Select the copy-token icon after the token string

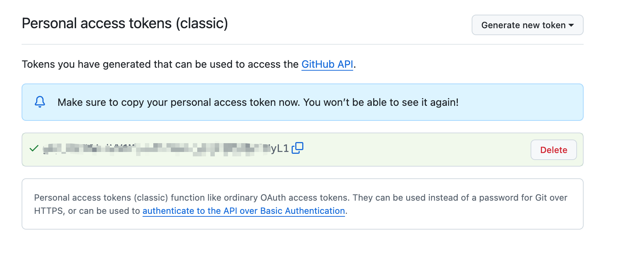point(297,148)
